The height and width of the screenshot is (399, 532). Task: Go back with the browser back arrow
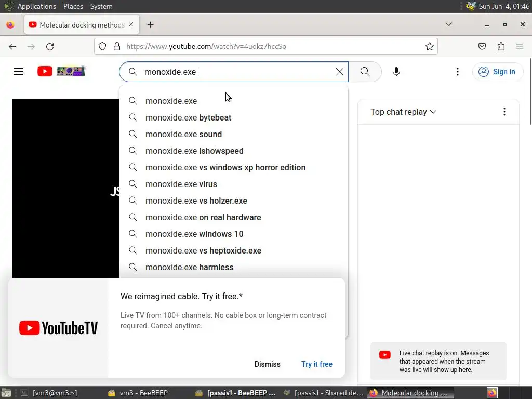[x=12, y=46]
